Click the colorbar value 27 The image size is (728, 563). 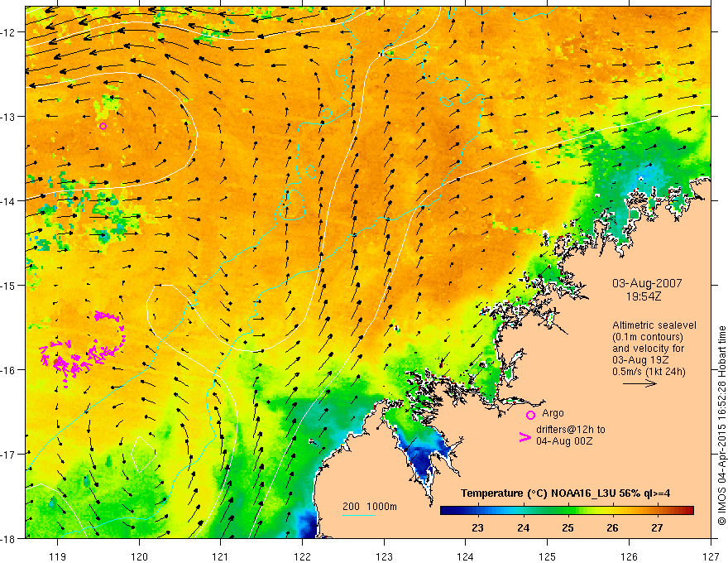[x=657, y=528]
